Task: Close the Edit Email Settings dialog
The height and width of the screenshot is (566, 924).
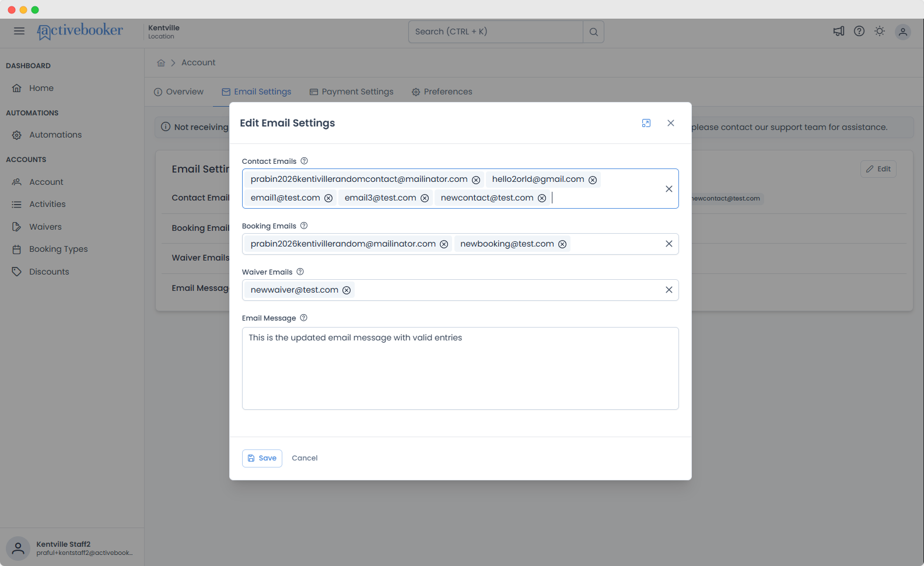Action: [x=671, y=123]
